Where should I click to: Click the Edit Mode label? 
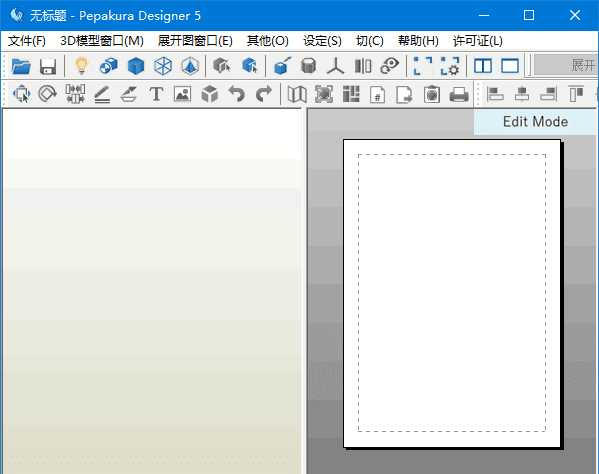[x=535, y=122]
